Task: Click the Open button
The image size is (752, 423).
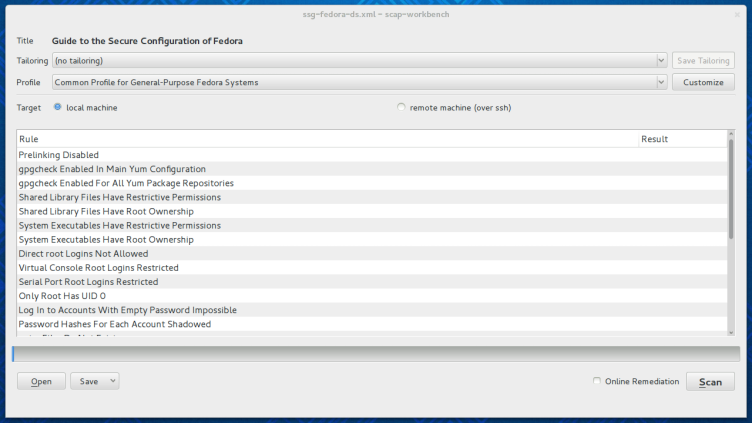Action: [x=41, y=381]
